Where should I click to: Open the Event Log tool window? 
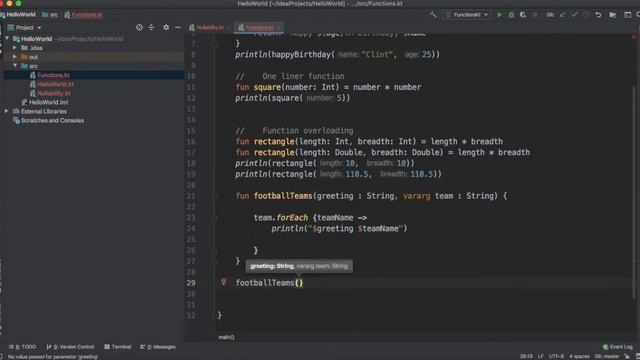pos(618,347)
